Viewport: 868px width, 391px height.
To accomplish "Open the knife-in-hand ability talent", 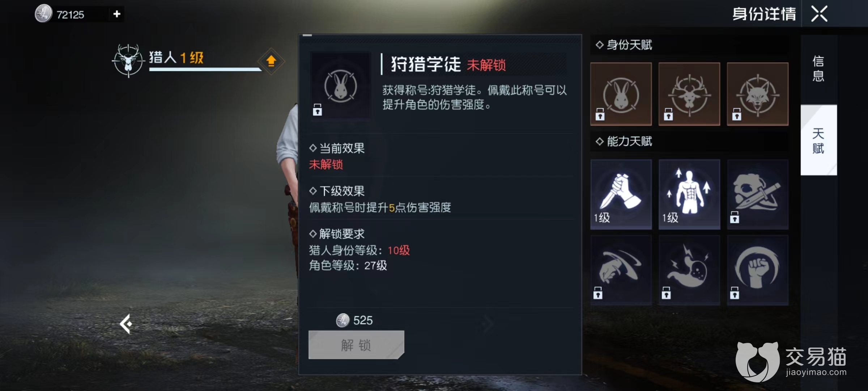I will (621, 194).
